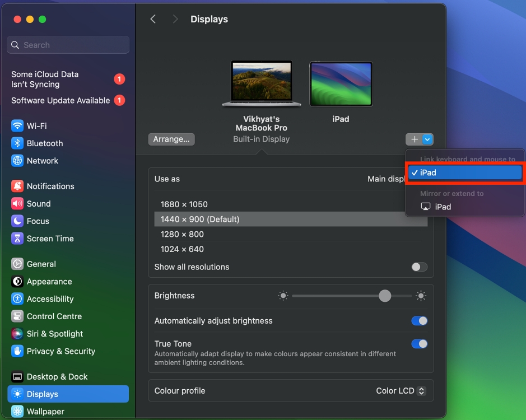
Task: Select checked iPad under Link keyboard and mouse
Action: 465,173
